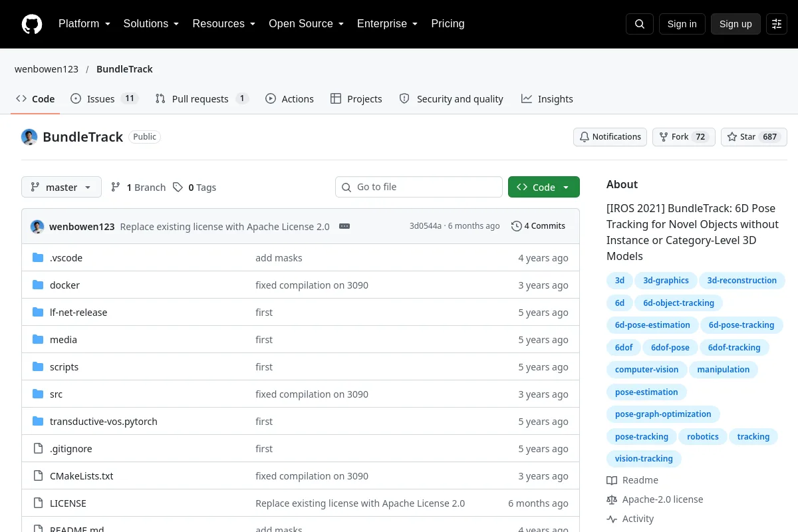Open the GitHub homepage logo
798x532 pixels.
[x=32, y=24]
